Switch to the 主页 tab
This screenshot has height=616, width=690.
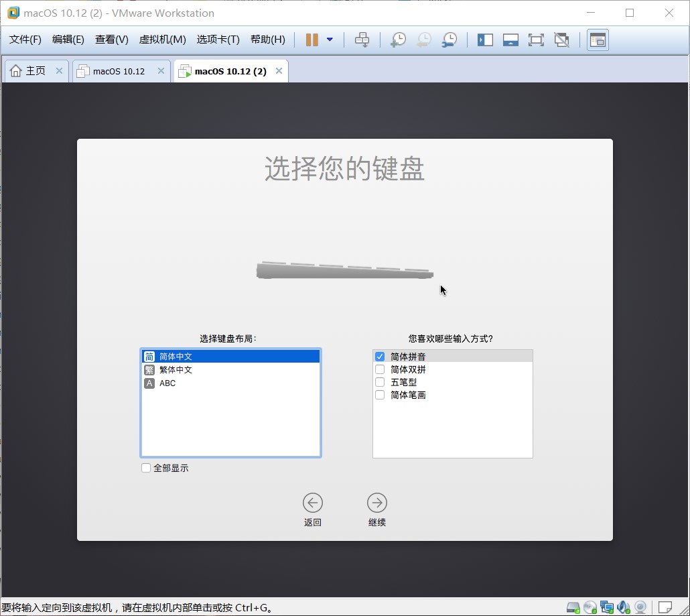click(x=36, y=71)
